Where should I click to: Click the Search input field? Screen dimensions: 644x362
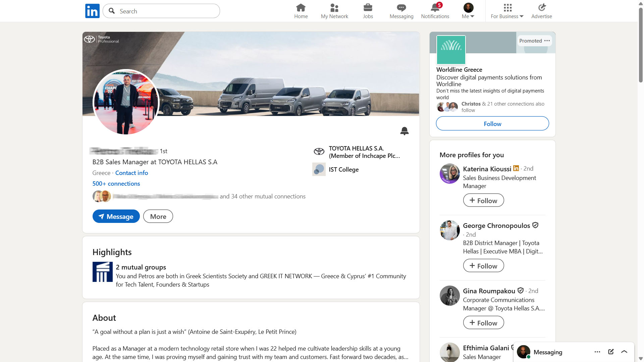pyautogui.click(x=167, y=11)
